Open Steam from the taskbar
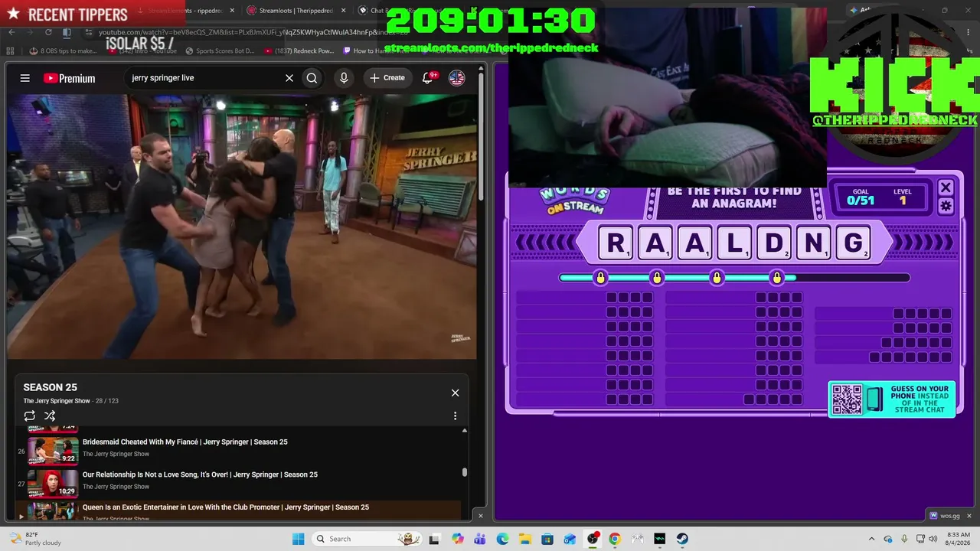980x551 pixels. coord(682,539)
